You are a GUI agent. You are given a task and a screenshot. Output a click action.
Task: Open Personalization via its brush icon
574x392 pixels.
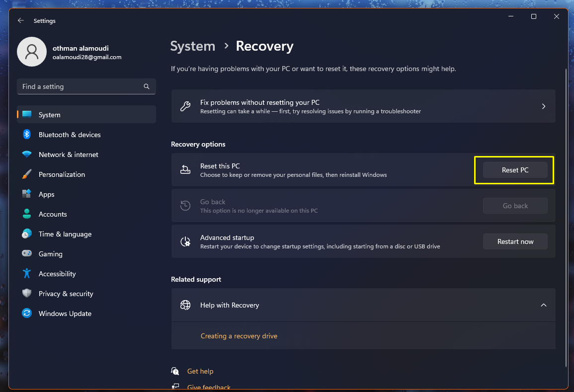pos(26,174)
